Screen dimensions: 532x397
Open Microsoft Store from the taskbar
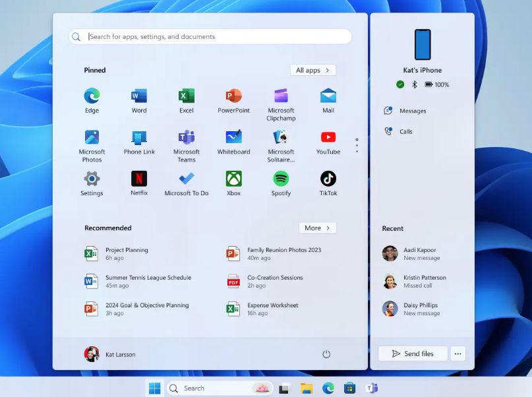[x=350, y=388]
